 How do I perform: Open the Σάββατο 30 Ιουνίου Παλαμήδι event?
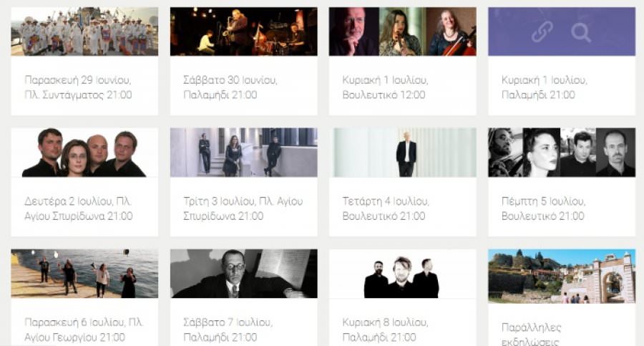click(x=230, y=87)
